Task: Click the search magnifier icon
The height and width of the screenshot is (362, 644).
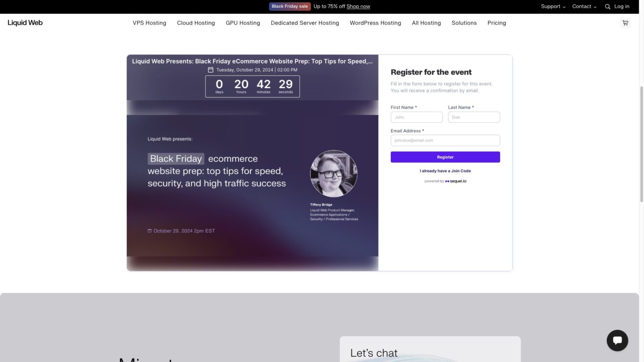Action: coord(607,7)
